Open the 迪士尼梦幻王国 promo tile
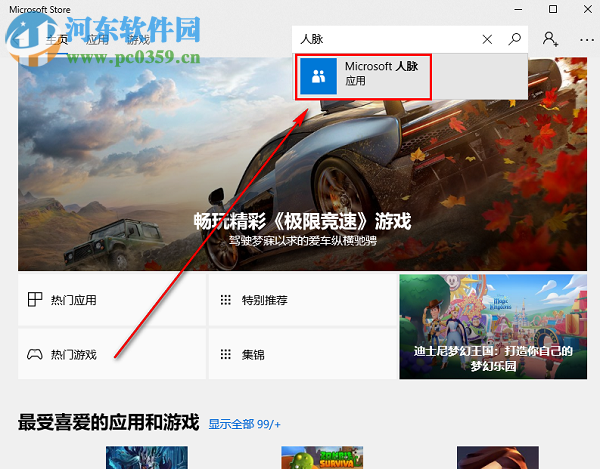Screen dimensions: 600x469 493,327
